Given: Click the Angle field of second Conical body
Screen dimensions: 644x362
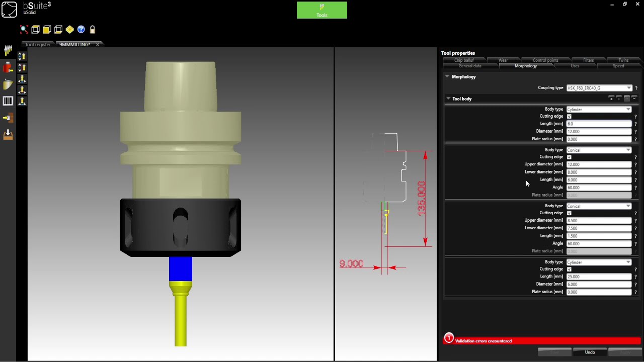Looking at the screenshot, I should click(599, 243).
